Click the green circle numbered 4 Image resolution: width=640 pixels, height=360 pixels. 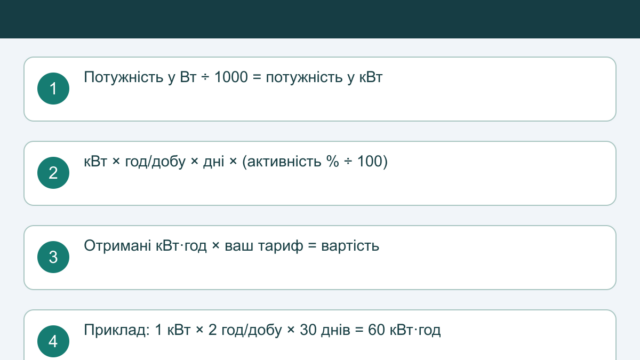tap(53, 341)
